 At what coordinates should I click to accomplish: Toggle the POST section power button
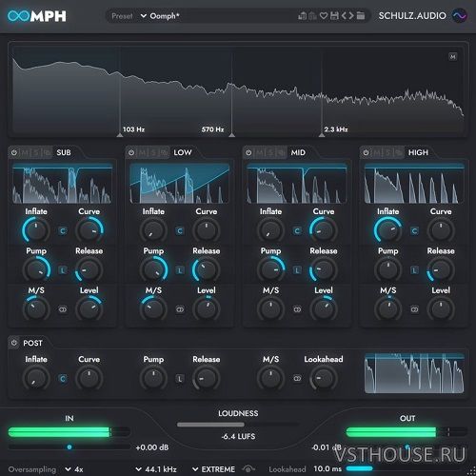coord(13,343)
